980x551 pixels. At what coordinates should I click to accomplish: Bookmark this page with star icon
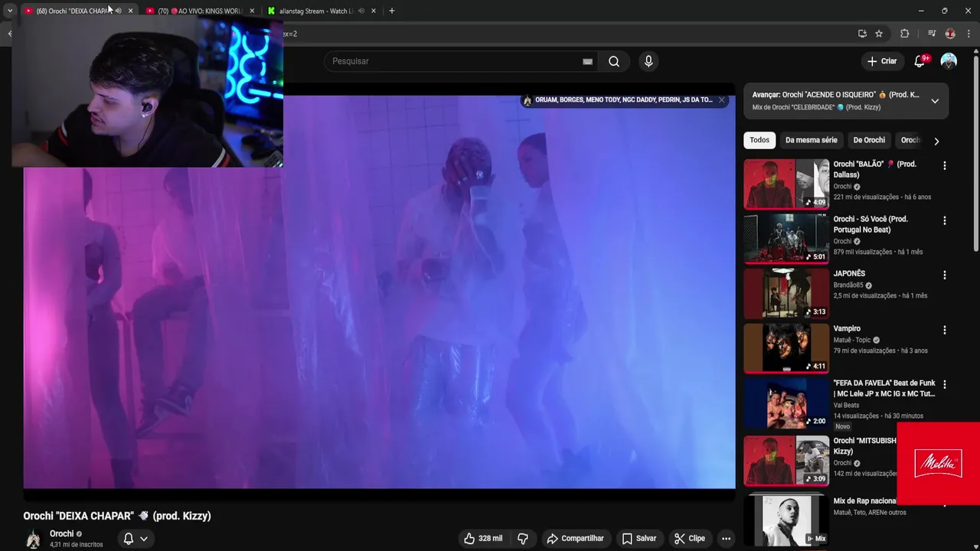tap(879, 34)
